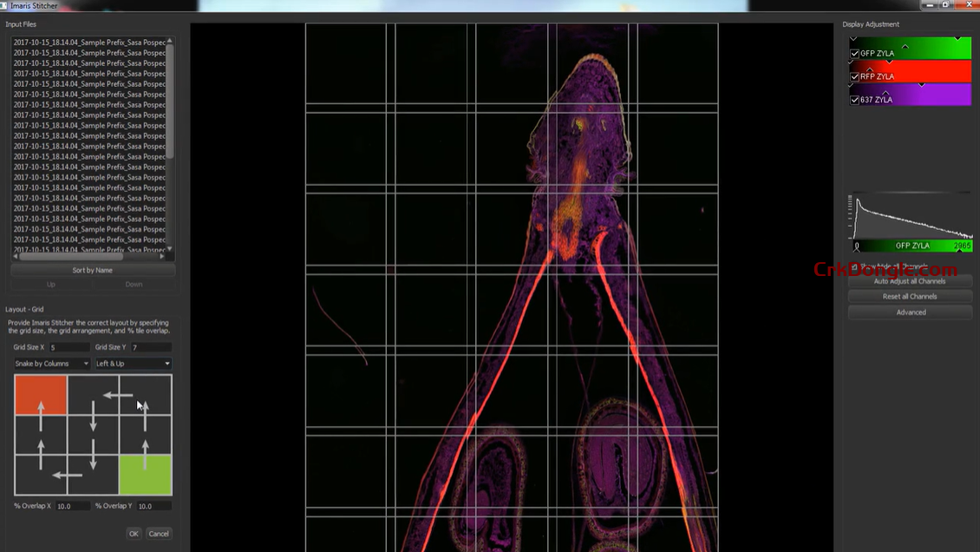Click the left arrow in top-middle grid cell
Screen dimensions: 980x552
coord(117,396)
